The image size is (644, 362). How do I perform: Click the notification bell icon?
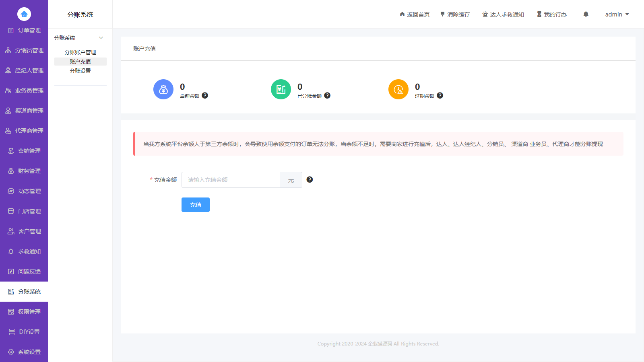coord(586,14)
